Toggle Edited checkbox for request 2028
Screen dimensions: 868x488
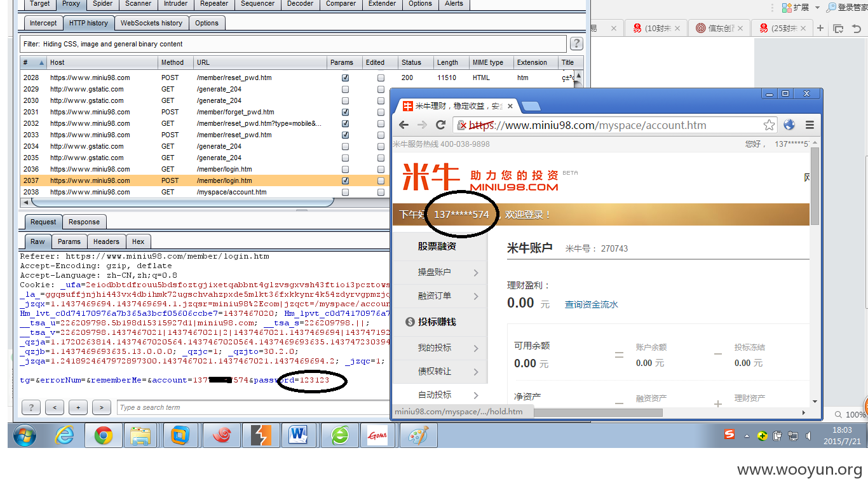pos(381,78)
